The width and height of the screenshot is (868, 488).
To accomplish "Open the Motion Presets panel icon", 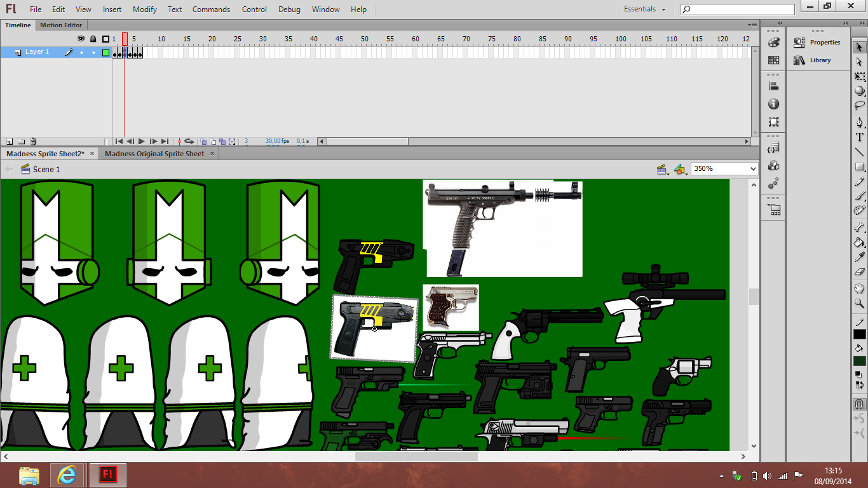I will pyautogui.click(x=773, y=183).
